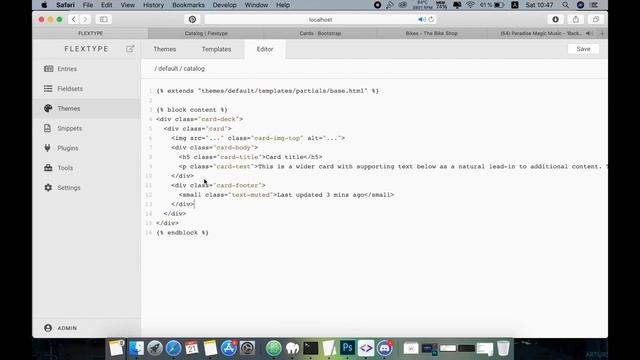Open the Calendar dock icon
Image resolution: width=640 pixels, height=360 pixels.
click(x=191, y=348)
